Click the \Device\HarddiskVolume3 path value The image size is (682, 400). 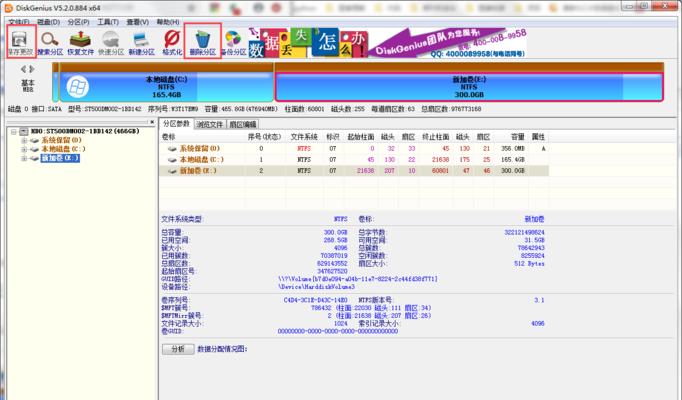(x=317, y=287)
